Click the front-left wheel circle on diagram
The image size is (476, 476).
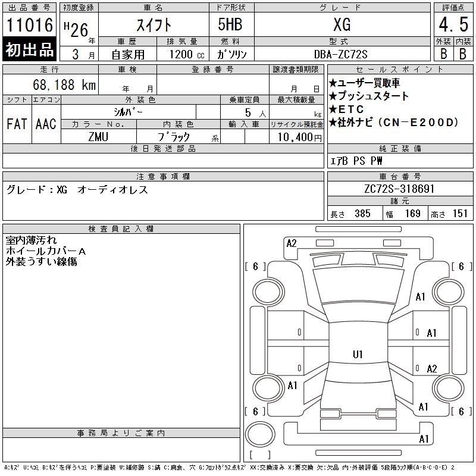click(268, 292)
